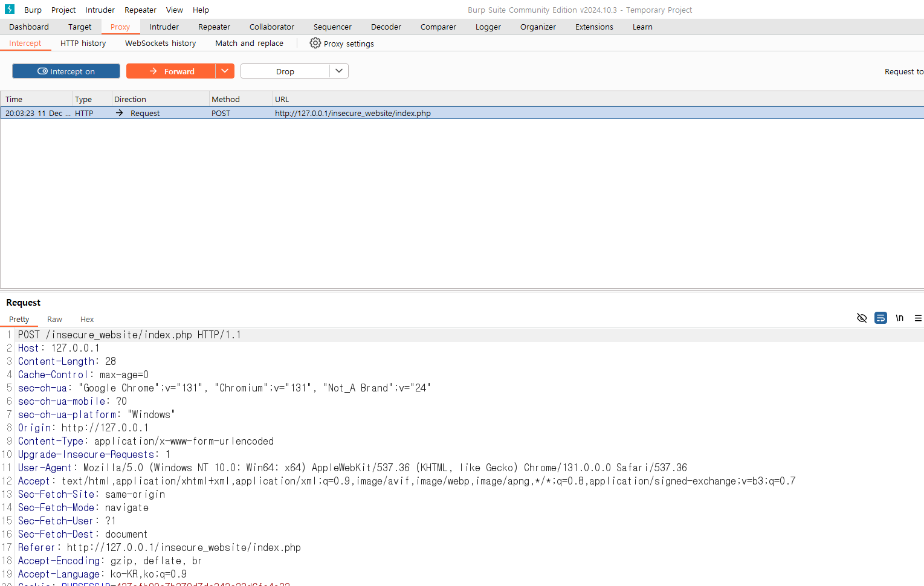Open the HTTP history sub-tab
The height and width of the screenshot is (586, 924).
tap(83, 43)
